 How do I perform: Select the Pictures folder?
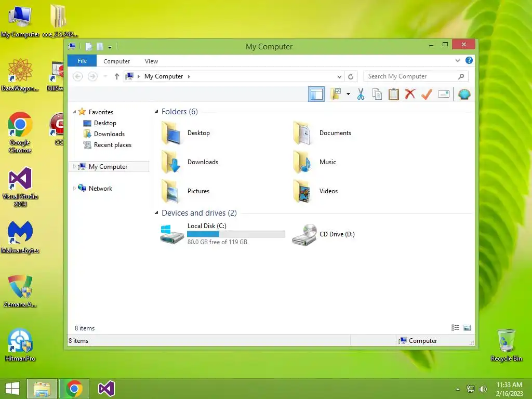click(x=185, y=191)
